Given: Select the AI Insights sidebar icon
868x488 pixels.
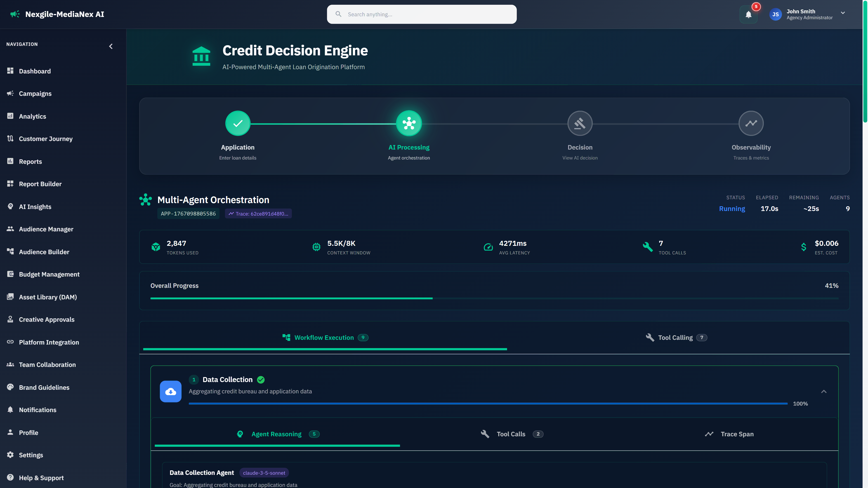Looking at the screenshot, I should click(10, 206).
